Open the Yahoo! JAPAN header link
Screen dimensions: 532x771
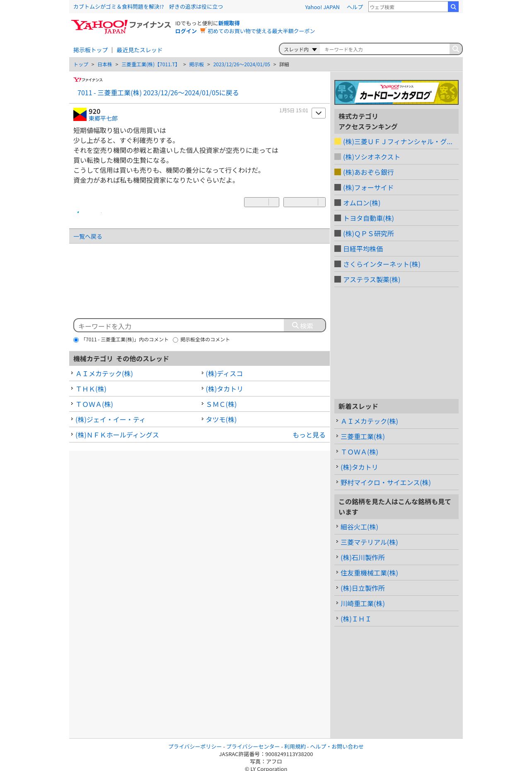click(x=322, y=7)
